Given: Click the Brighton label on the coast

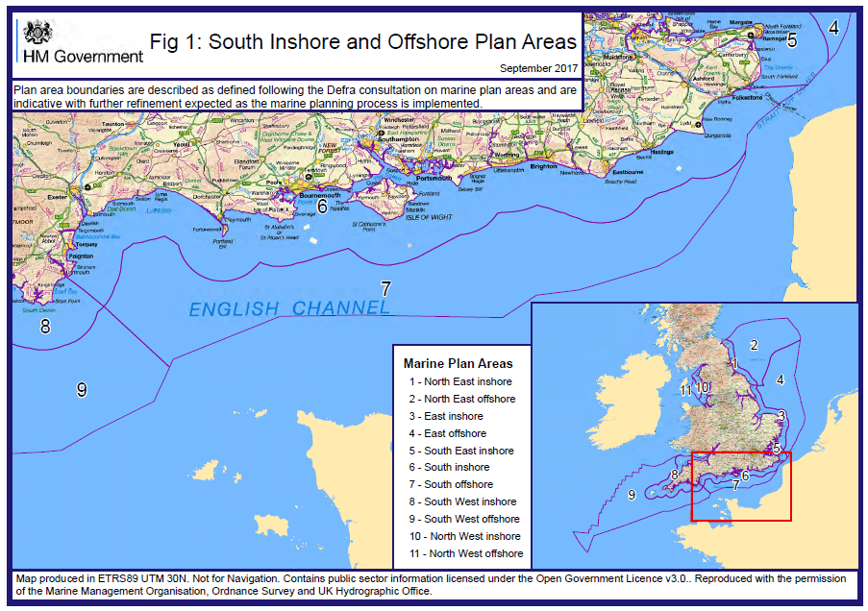Looking at the screenshot, I should 543,166.
